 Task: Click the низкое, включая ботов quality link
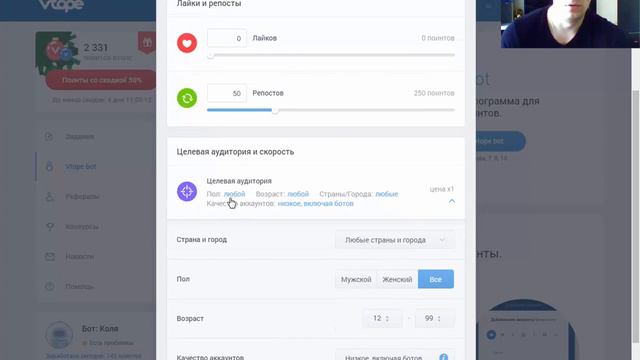(316, 203)
